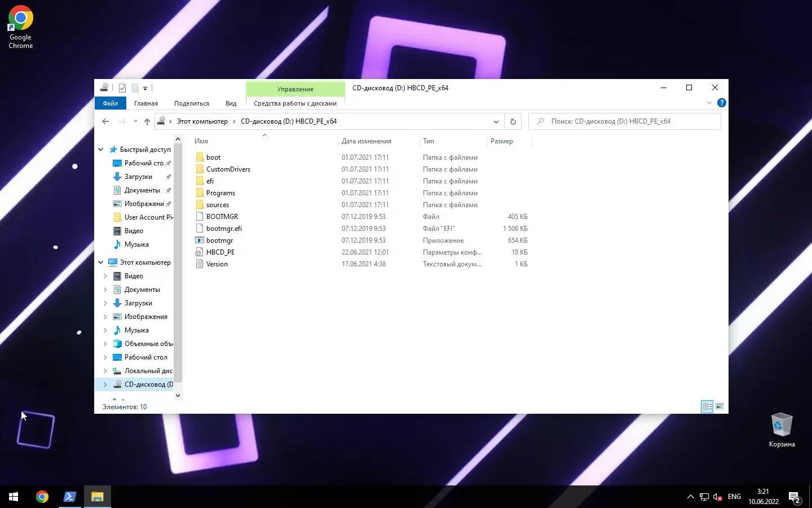The image size is (812, 508).
Task: Expand Документы under Этот компьютер
Action: click(x=105, y=290)
